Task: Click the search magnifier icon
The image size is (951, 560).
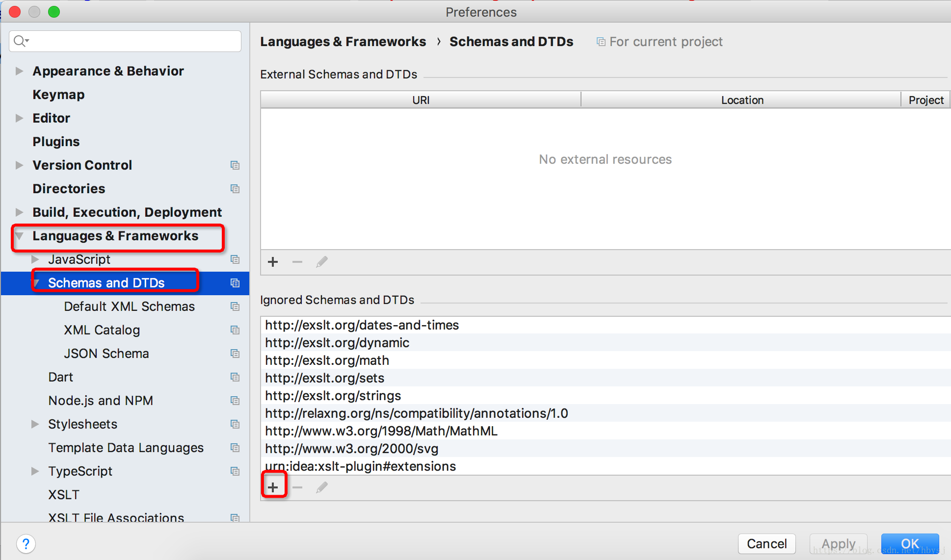Action: [x=20, y=41]
